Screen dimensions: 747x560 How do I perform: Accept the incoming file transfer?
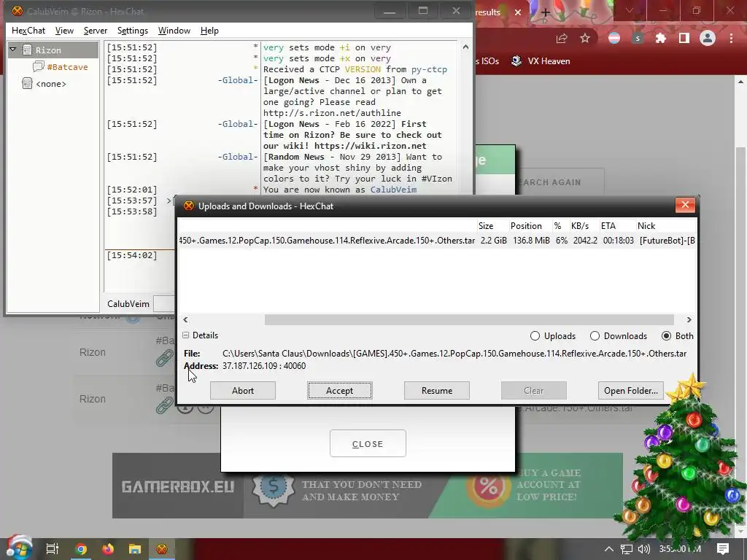tap(340, 391)
